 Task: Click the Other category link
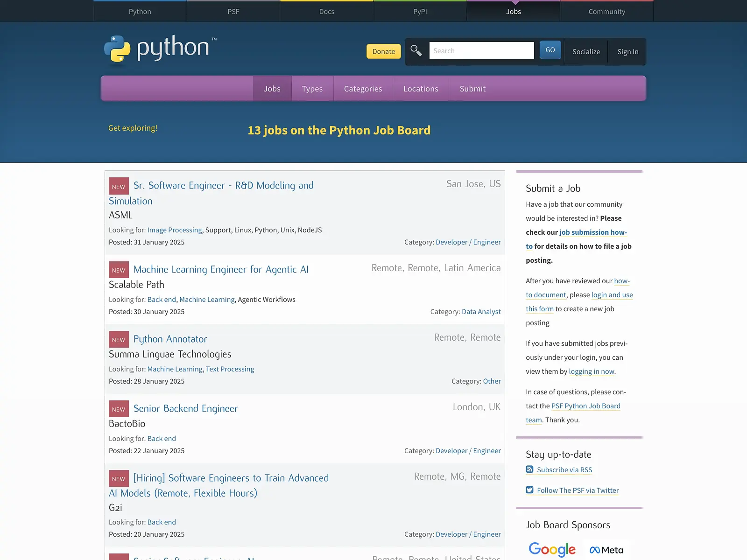tap(492, 381)
